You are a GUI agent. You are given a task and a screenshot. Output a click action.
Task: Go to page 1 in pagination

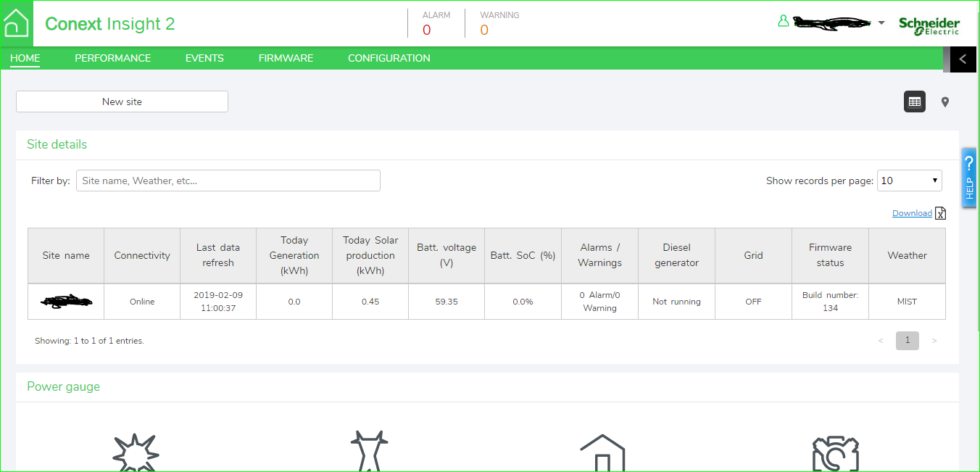pyautogui.click(x=908, y=341)
